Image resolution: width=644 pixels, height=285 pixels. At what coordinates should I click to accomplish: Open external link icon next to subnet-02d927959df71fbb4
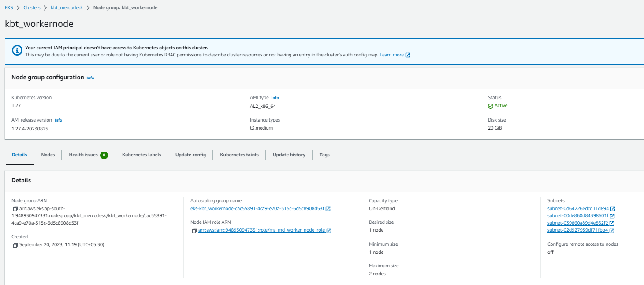(612, 230)
